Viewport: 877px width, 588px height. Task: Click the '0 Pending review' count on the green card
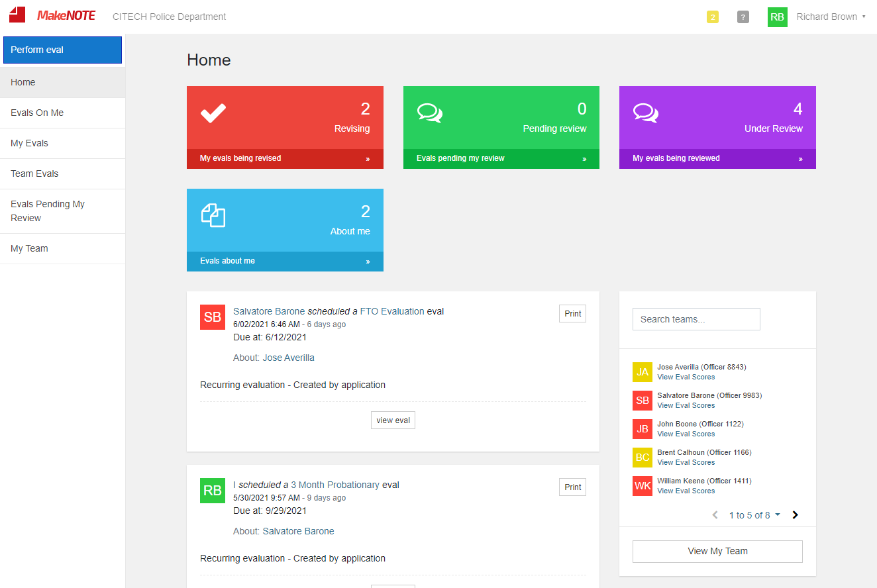click(x=554, y=118)
